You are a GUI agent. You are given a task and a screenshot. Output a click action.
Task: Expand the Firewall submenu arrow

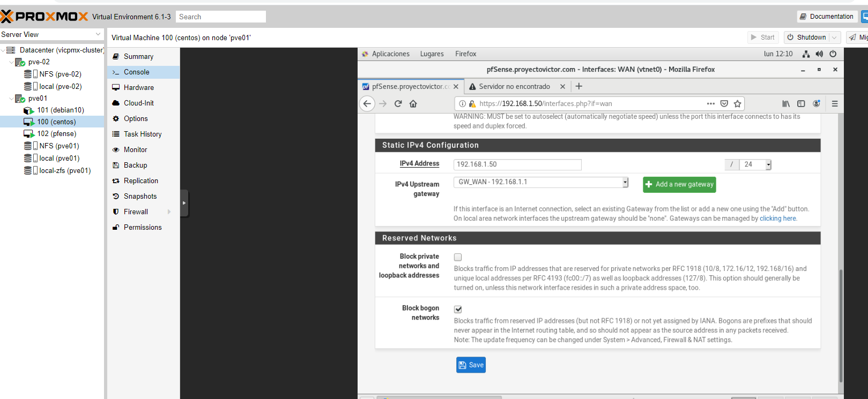pyautogui.click(x=169, y=212)
